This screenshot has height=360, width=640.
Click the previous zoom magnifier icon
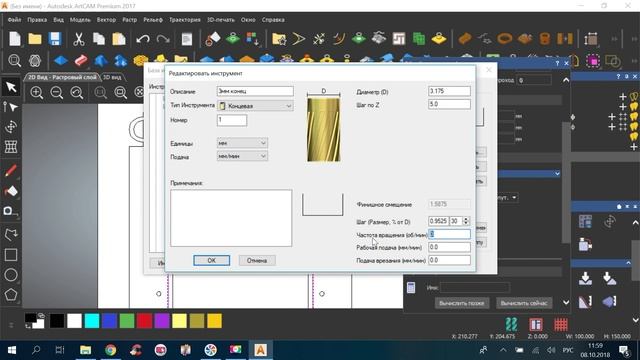(77, 93)
